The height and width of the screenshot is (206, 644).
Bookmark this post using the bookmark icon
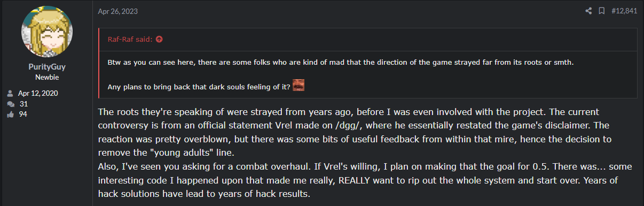[x=602, y=11]
